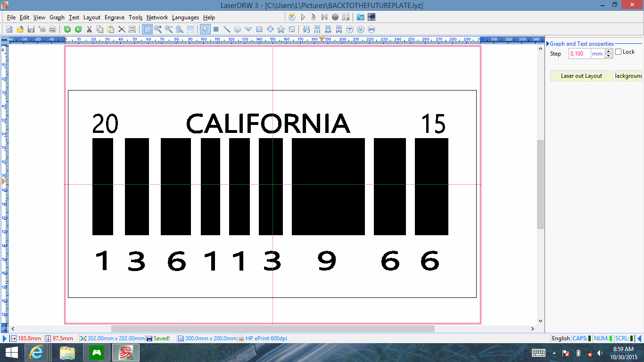Click the dotted selection X icon
This screenshot has height=362, width=644.
346,17
